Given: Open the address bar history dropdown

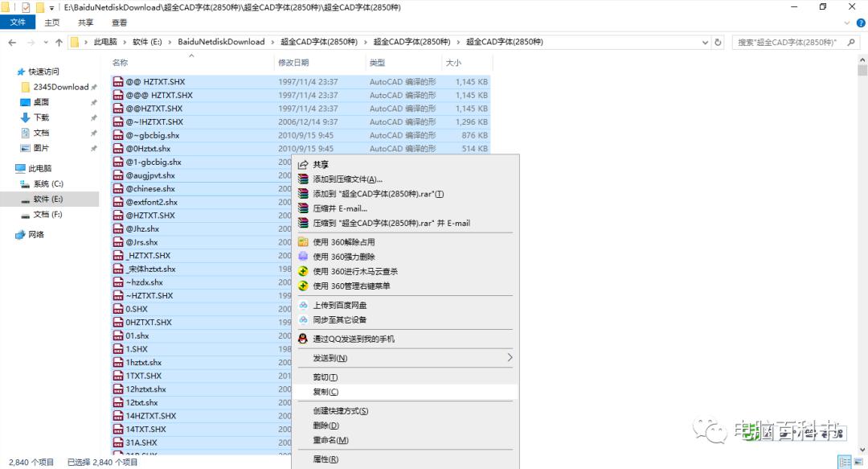Looking at the screenshot, I should pos(705,41).
